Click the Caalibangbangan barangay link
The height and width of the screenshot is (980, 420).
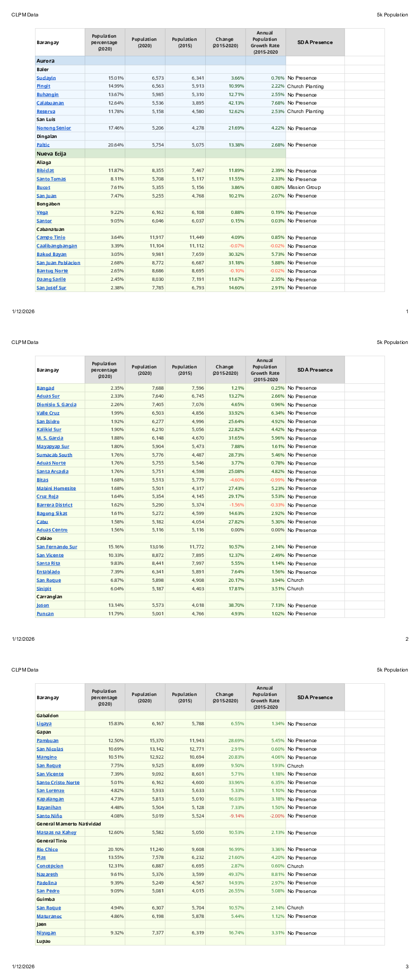[57, 246]
